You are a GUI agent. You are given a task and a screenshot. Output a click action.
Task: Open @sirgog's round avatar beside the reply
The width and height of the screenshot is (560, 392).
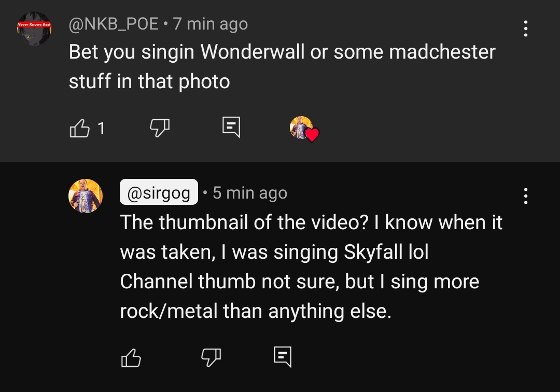pyautogui.click(x=86, y=195)
